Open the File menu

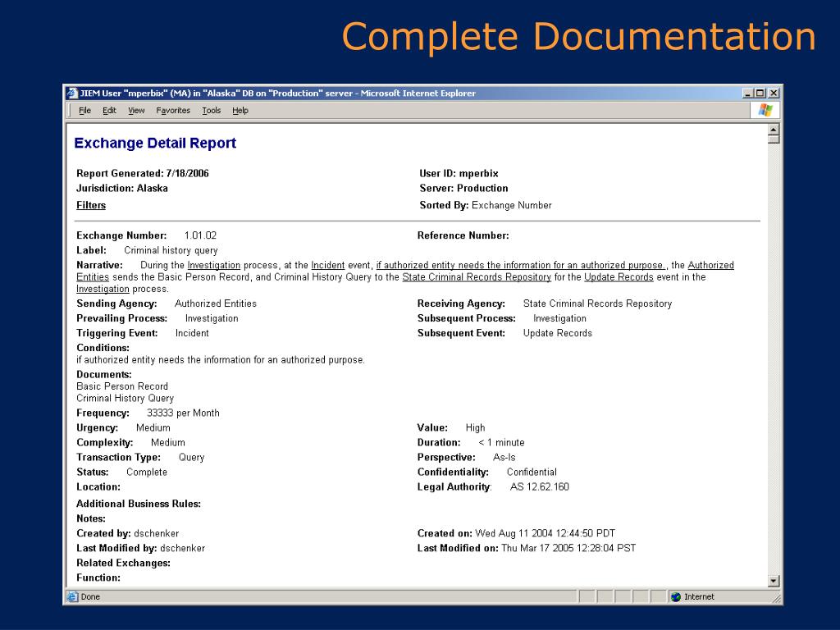pyautogui.click(x=84, y=111)
